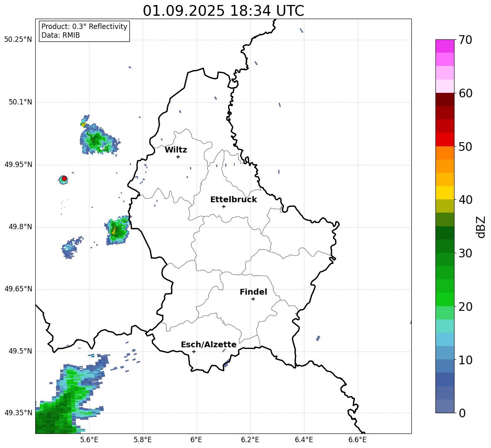Click the 6.2°E longitude label

(x=250, y=440)
